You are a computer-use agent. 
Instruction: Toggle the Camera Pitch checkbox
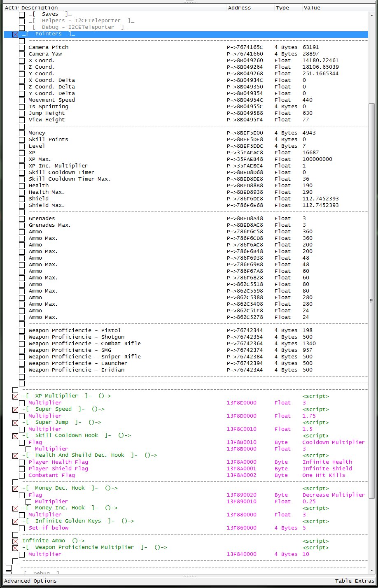point(22,48)
